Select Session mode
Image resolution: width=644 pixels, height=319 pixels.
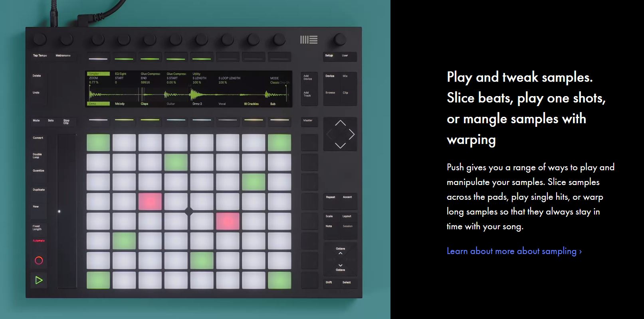[x=347, y=226]
